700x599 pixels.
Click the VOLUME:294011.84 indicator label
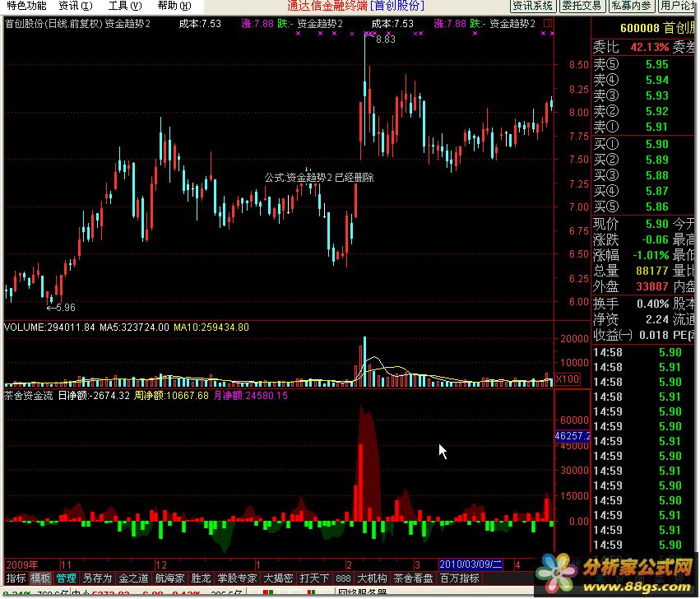click(x=49, y=327)
